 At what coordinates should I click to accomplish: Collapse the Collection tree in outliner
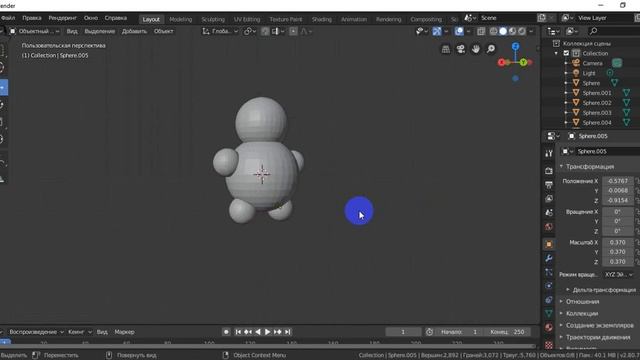pyautogui.click(x=556, y=53)
